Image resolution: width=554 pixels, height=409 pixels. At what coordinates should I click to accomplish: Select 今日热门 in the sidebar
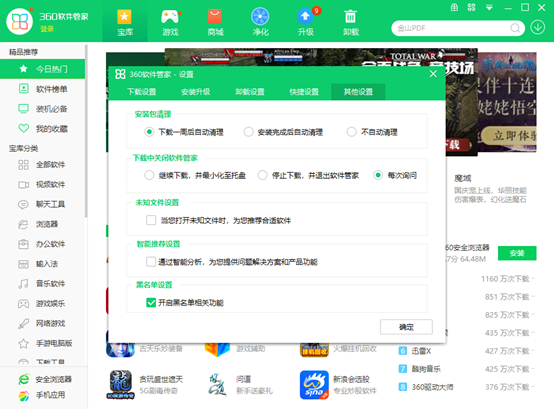coord(42,69)
